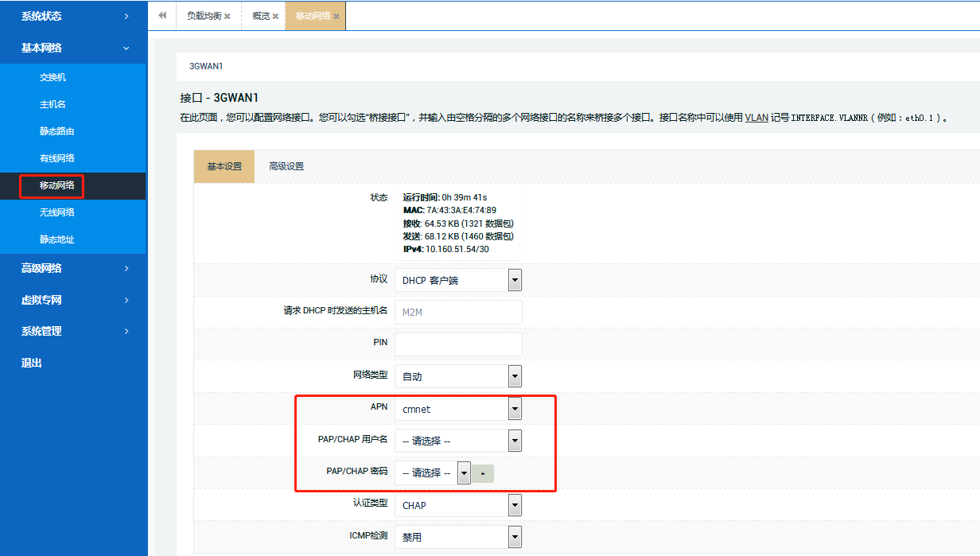980x556 pixels.
Task: Switch to the 高级设置 tab
Action: (286, 166)
